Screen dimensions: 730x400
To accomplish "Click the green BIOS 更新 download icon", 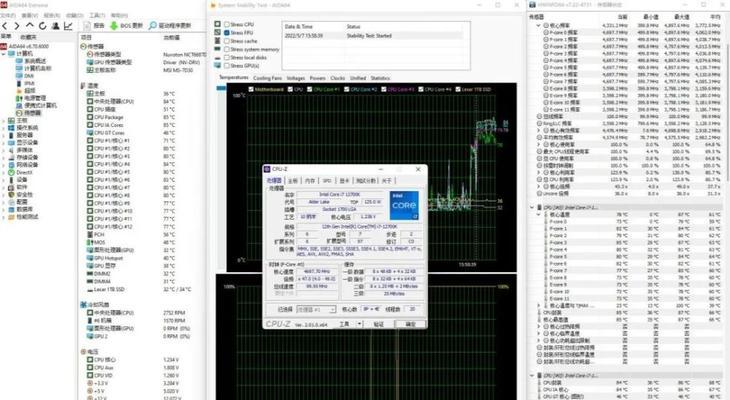I will (x=114, y=26).
